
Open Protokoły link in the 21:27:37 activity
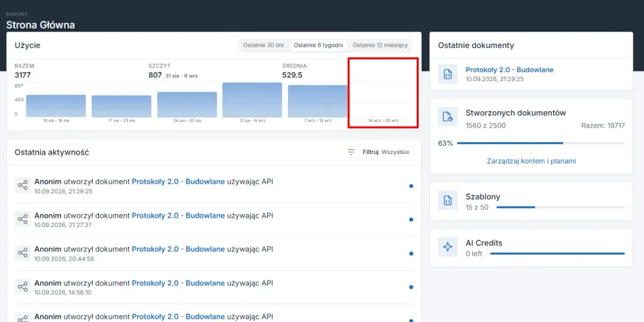[x=178, y=215]
